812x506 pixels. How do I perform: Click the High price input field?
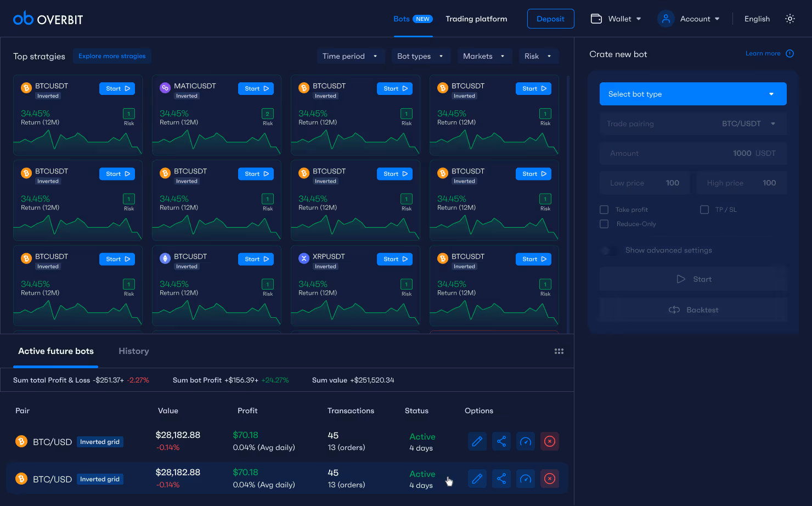click(742, 183)
